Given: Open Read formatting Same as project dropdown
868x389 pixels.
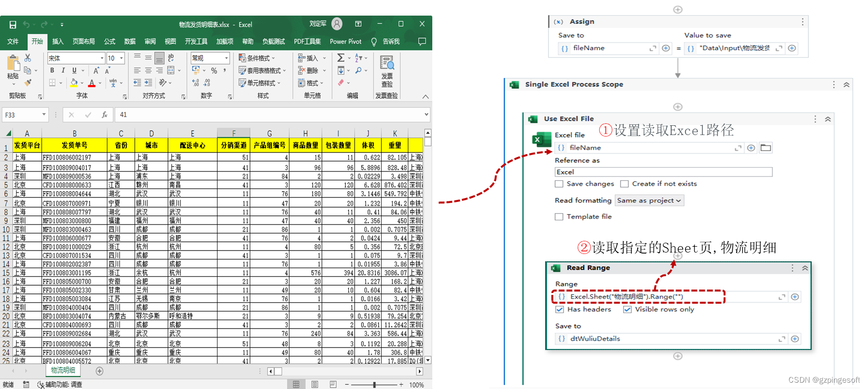Looking at the screenshot, I should [649, 200].
